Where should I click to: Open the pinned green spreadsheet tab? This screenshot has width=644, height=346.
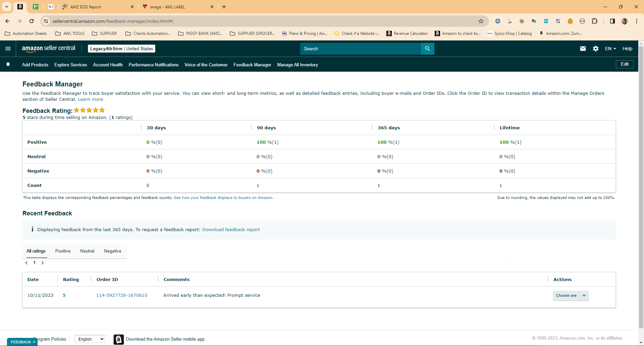[36, 7]
